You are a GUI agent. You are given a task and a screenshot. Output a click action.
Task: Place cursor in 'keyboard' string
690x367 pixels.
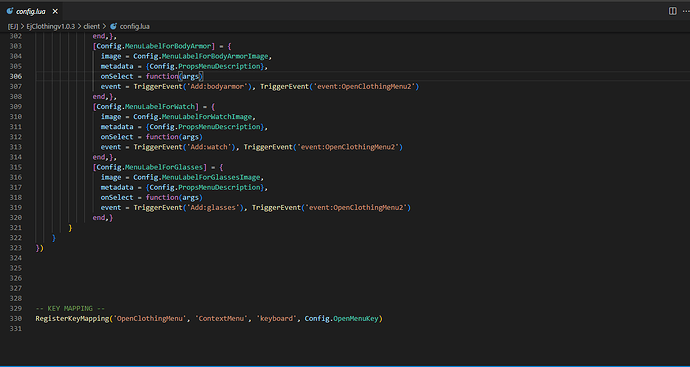tap(277, 319)
